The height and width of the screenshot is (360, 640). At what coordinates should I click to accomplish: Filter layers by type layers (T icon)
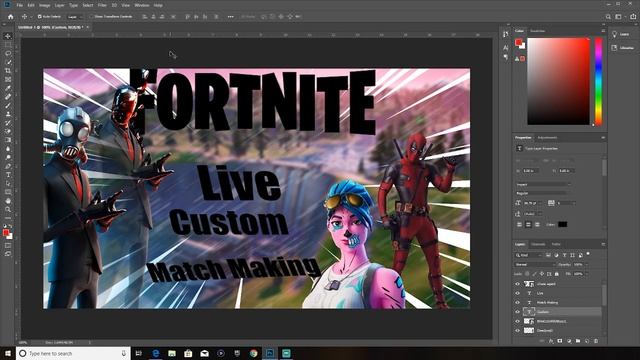[x=564, y=255]
